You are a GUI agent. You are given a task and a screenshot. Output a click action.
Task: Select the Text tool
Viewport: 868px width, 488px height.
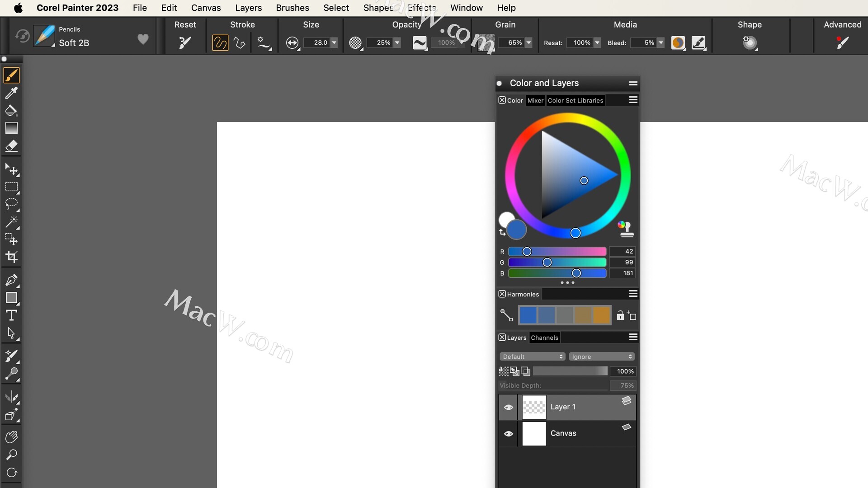11,315
